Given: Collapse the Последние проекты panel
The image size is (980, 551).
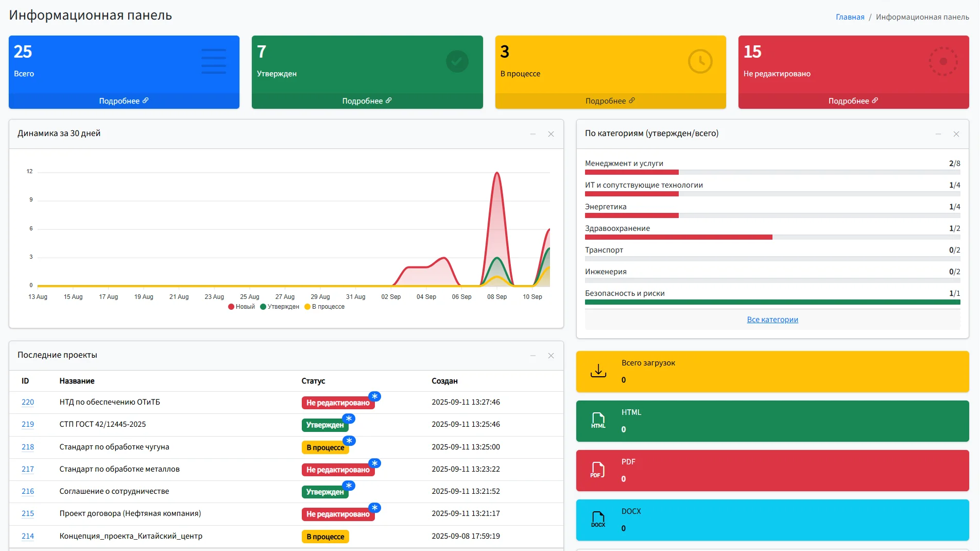Looking at the screenshot, I should [533, 356].
